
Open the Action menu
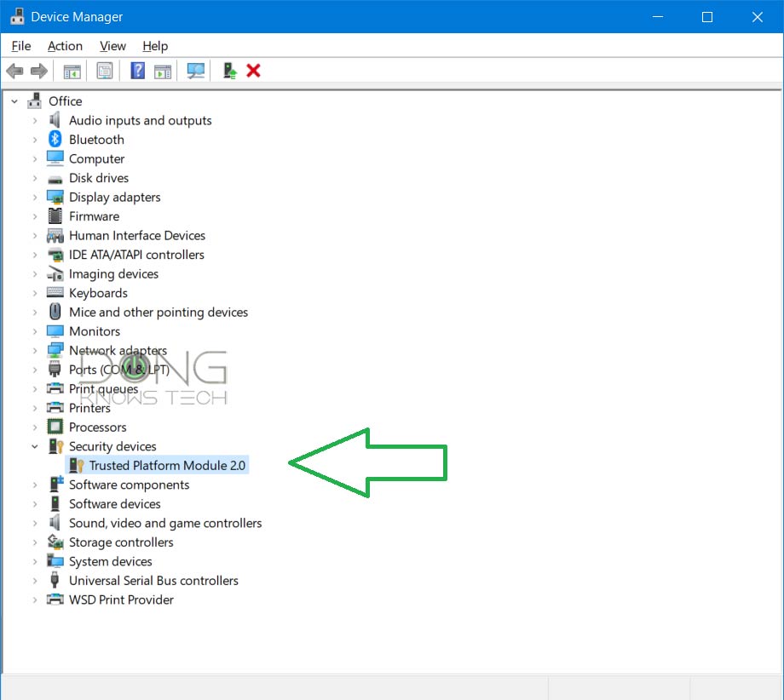(65, 46)
